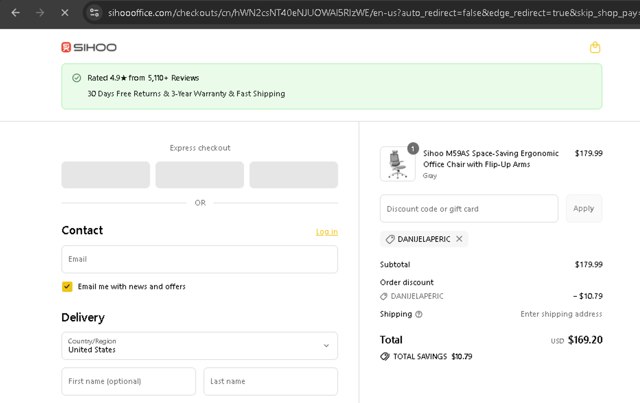This screenshot has width=640, height=403.
Task: Click the Rated 4.9 from 5,110+ Reviews text
Action: point(143,78)
